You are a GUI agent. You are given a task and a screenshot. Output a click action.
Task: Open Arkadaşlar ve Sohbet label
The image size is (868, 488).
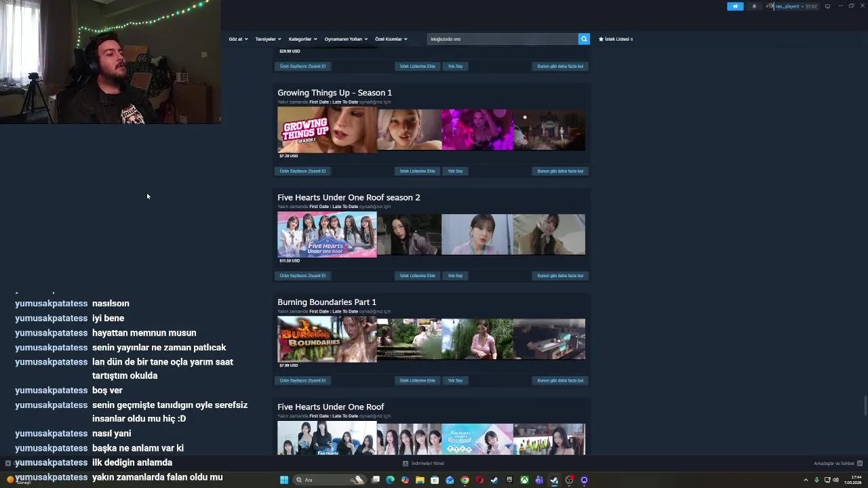coord(834,464)
